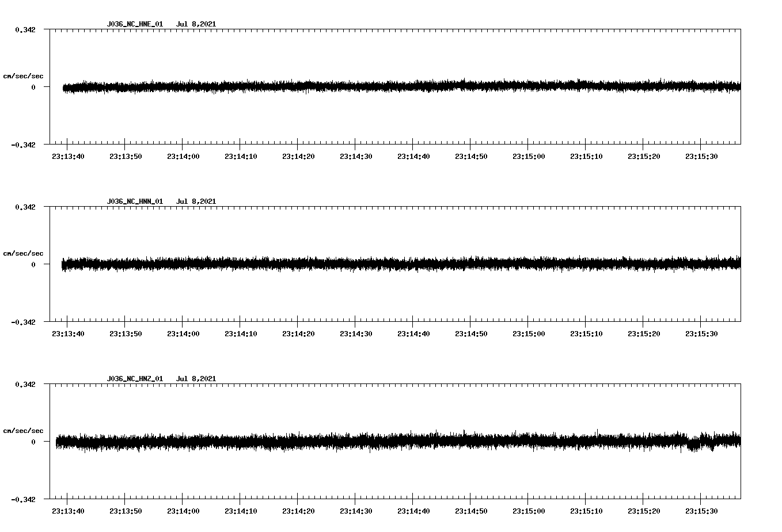Click the 23:14:30 time label under HNN plot

coord(356,334)
